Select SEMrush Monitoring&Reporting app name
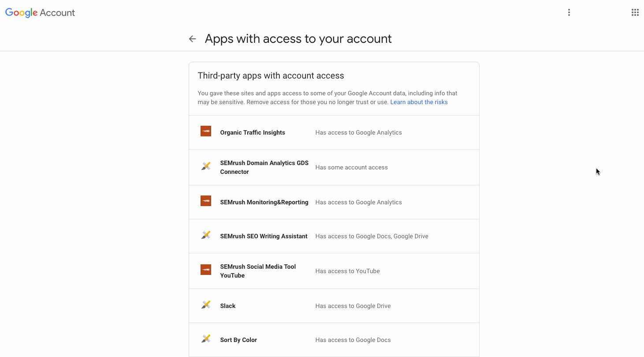644x357 pixels. pos(264,202)
